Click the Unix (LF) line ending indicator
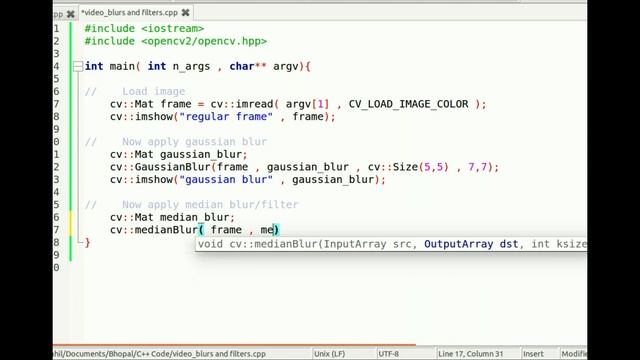 tap(329, 354)
